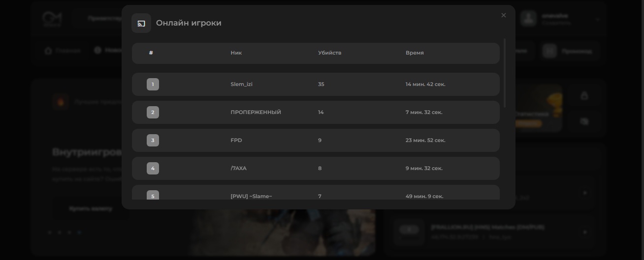
Task: Click rank badge 2 for ПРОПЕРЖЕННЫЙ
Action: [x=153, y=113]
